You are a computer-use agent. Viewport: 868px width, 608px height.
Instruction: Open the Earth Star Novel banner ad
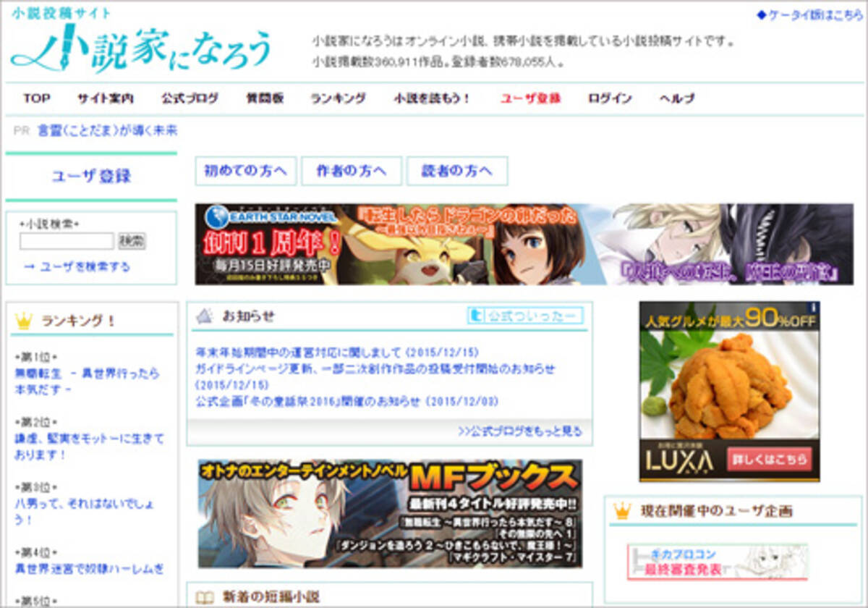pos(524,245)
